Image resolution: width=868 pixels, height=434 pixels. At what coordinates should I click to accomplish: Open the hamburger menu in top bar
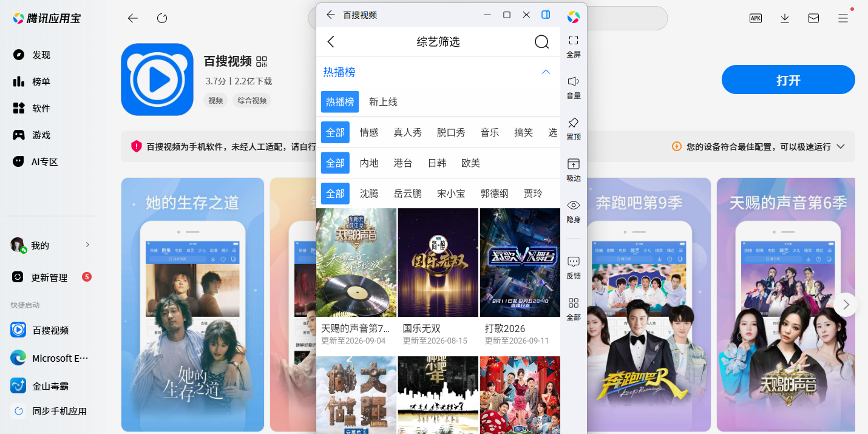click(843, 18)
